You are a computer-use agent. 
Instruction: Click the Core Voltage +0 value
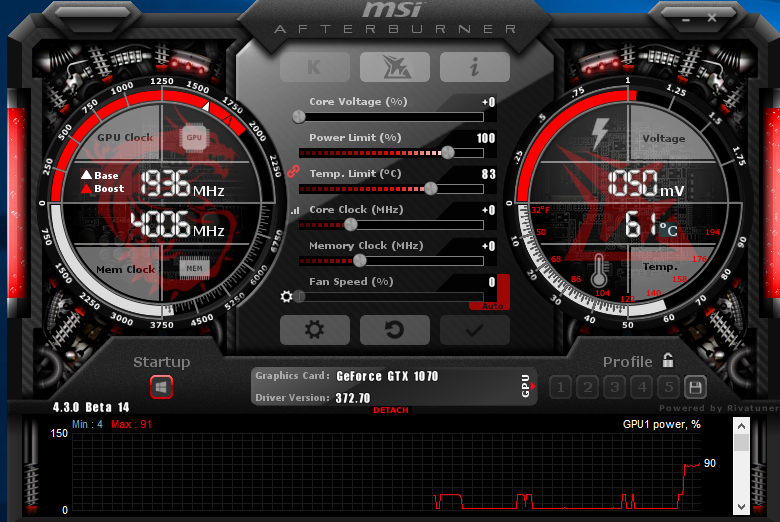[x=488, y=102]
